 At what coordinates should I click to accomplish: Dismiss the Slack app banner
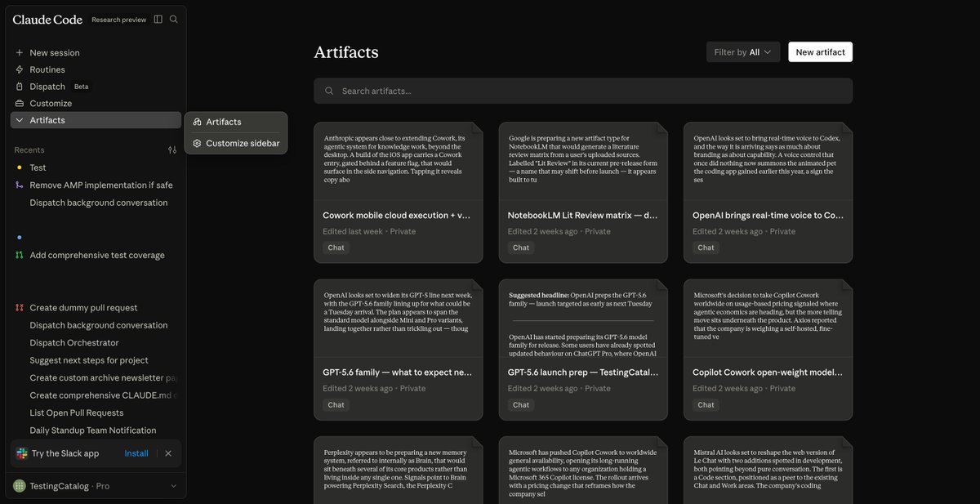coord(168,453)
